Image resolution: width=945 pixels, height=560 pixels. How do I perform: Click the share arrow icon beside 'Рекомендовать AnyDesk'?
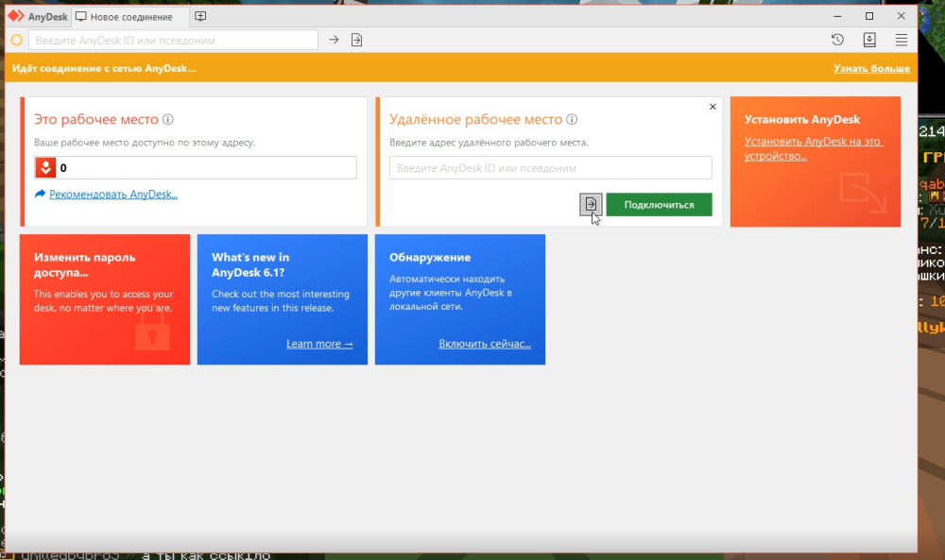coord(40,194)
